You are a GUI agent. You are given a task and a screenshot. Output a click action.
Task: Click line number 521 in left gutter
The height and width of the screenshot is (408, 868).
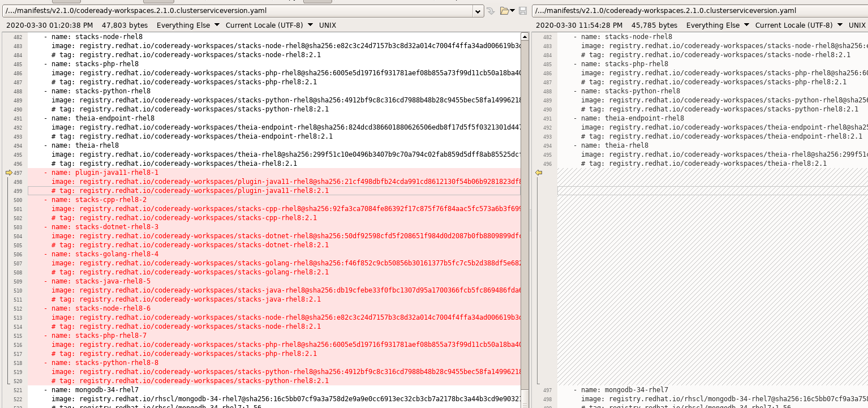(x=17, y=390)
